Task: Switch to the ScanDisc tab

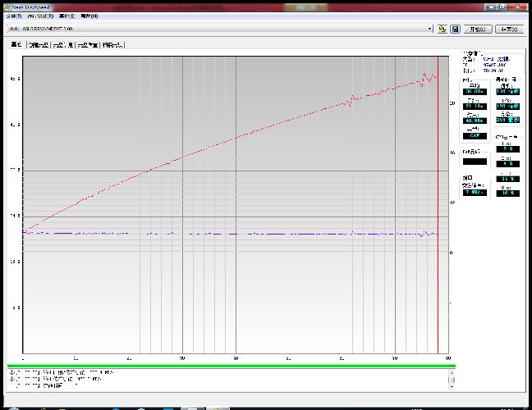Action: (x=112, y=45)
